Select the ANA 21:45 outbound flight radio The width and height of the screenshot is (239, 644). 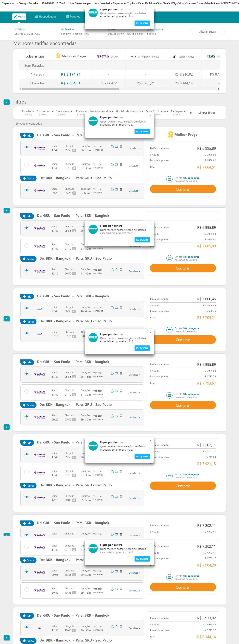click(x=27, y=308)
